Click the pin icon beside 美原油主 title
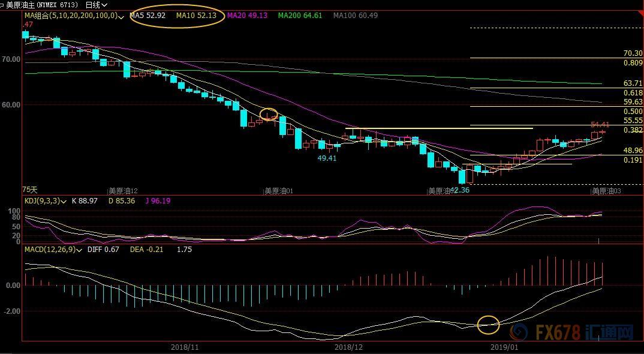Viewport: 644px width, 354px height. coord(2,5)
